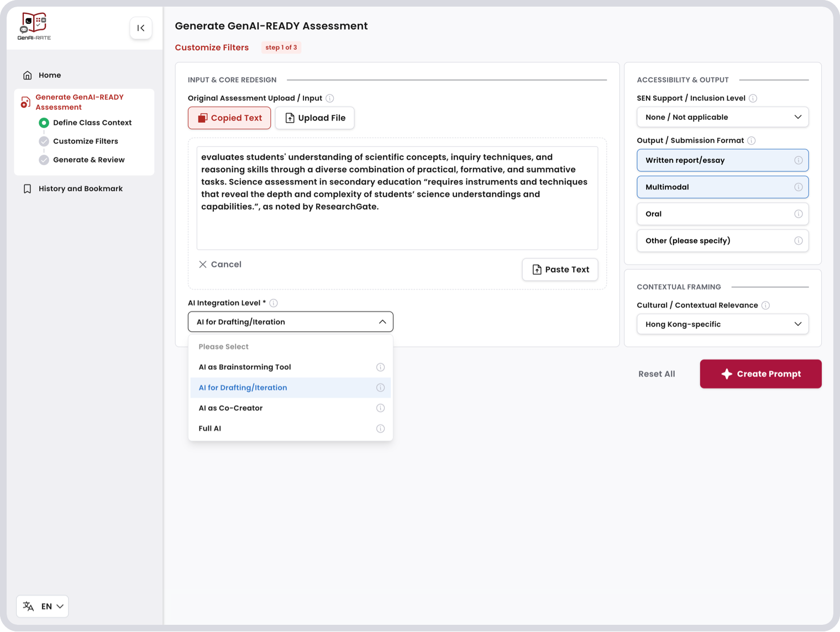
Task: Click the History and Bookmark bookmark icon
Action: [x=28, y=189]
